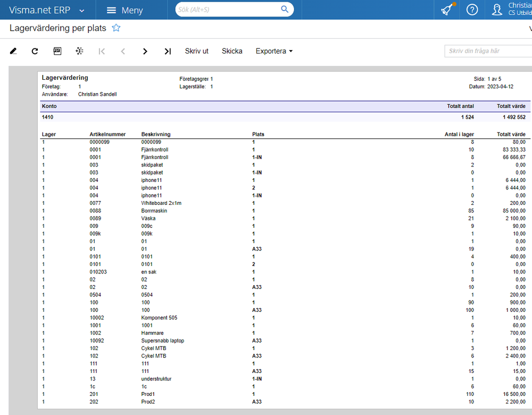Click the value 16 500,00
Image resolution: width=532 pixels, height=415 pixels.
pyautogui.click(x=514, y=394)
